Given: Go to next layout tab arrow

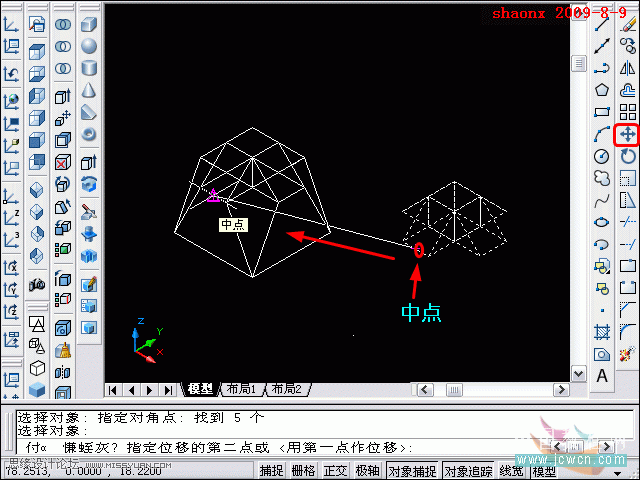Looking at the screenshot, I should pos(149,390).
